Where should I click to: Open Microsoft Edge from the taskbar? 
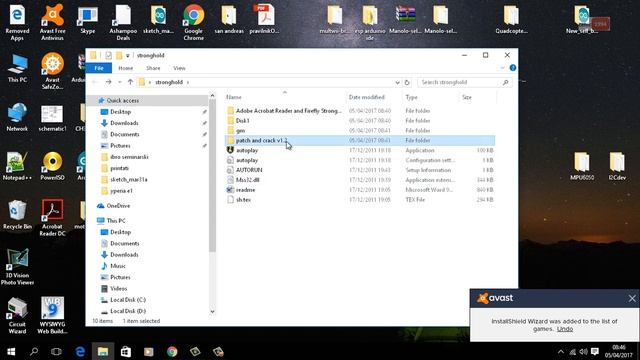coord(80,351)
